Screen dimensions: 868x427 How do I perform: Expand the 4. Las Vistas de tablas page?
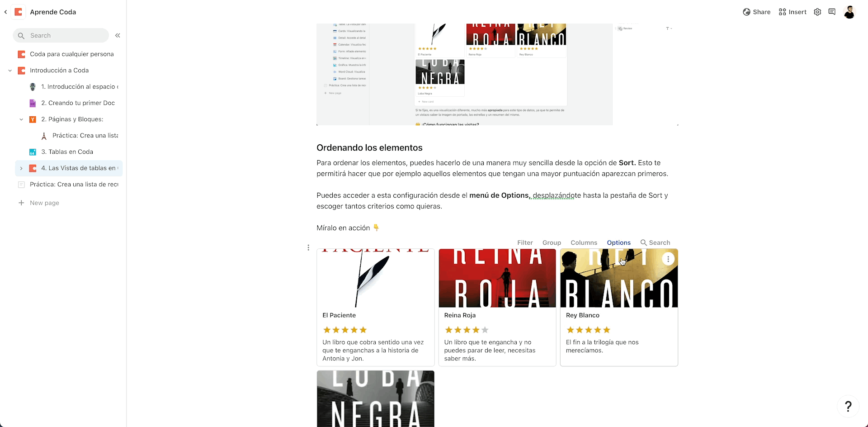click(21, 168)
